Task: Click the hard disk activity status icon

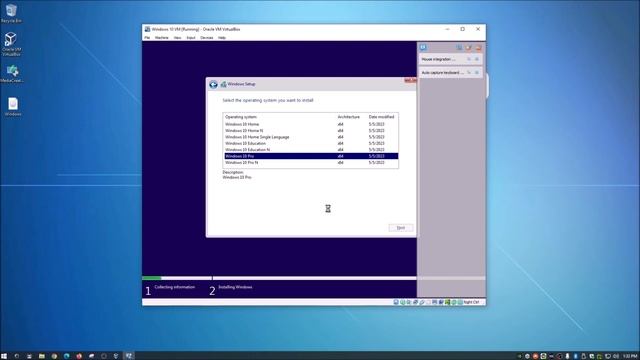Action: [x=396, y=302]
